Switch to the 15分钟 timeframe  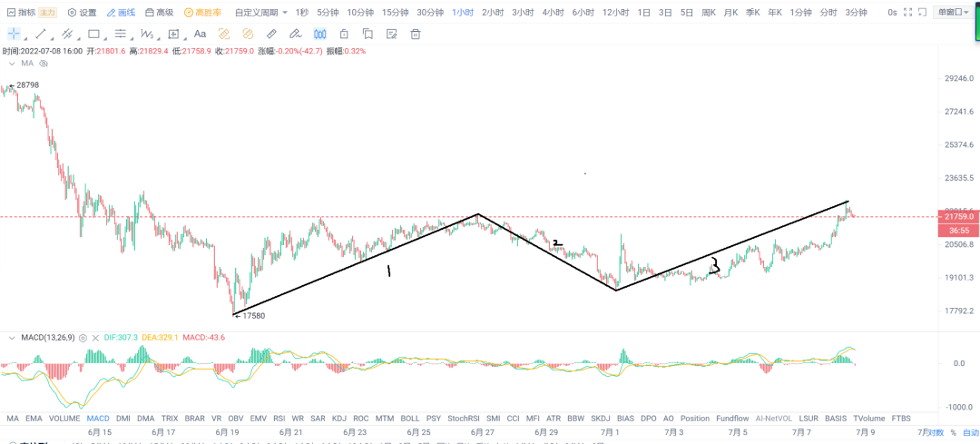pos(395,13)
